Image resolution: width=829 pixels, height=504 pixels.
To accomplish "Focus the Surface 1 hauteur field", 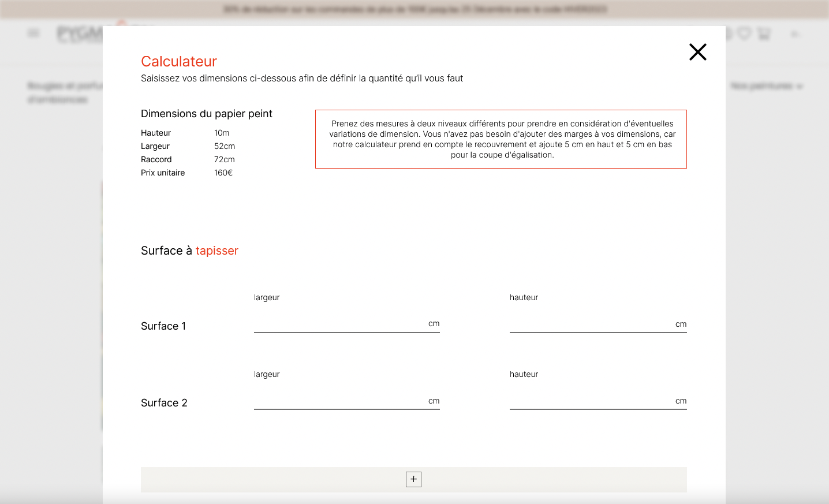I will [x=598, y=324].
